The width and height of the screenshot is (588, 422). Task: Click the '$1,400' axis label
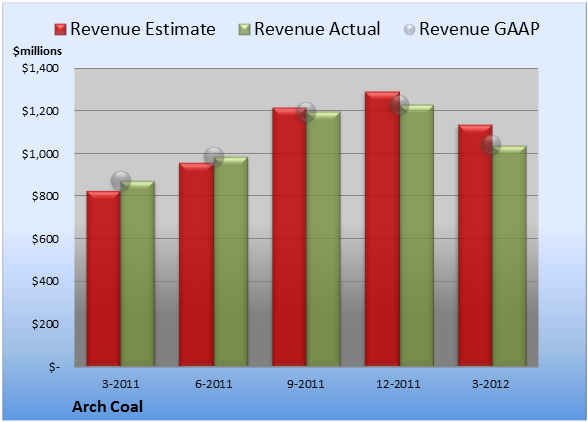click(40, 68)
